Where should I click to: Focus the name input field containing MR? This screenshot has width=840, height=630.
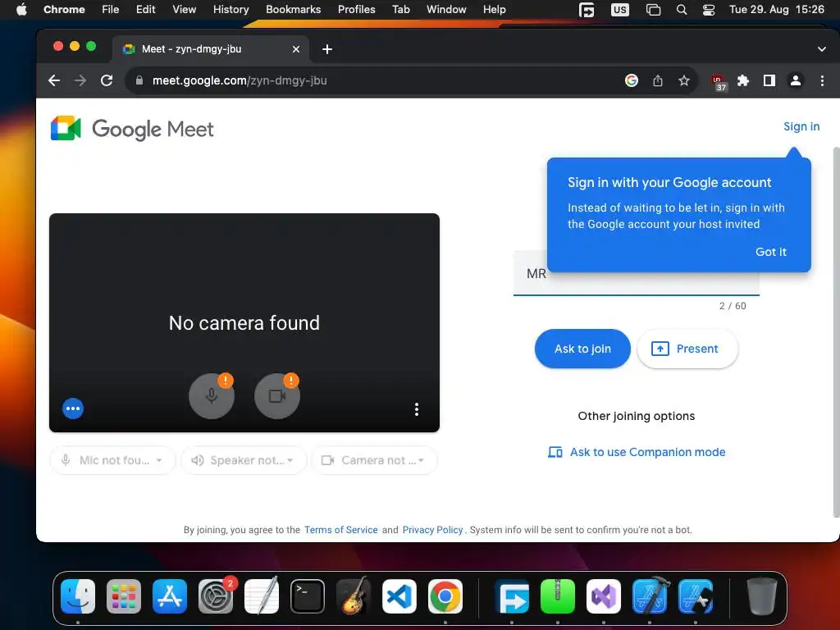coord(637,274)
